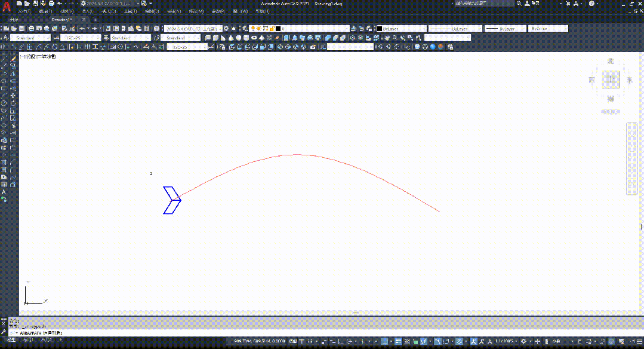Open the third menu in the menu bar (View)

pos(66,11)
